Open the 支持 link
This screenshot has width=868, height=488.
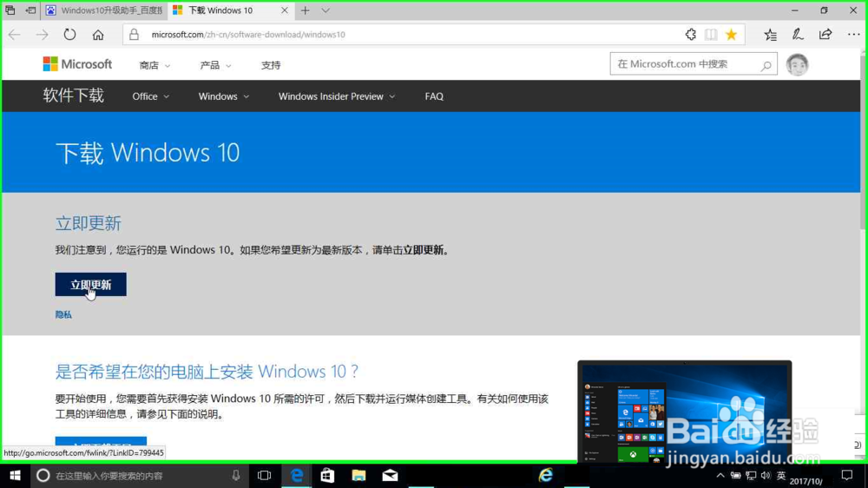pos(271,65)
